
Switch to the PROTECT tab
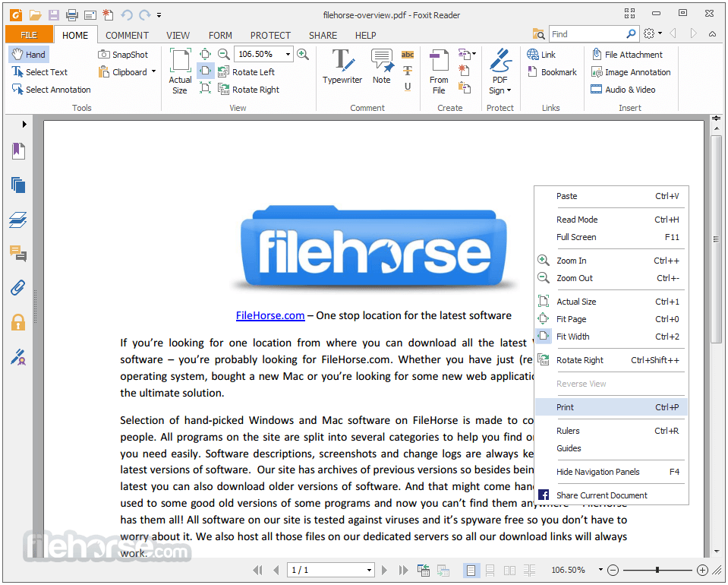tap(270, 35)
